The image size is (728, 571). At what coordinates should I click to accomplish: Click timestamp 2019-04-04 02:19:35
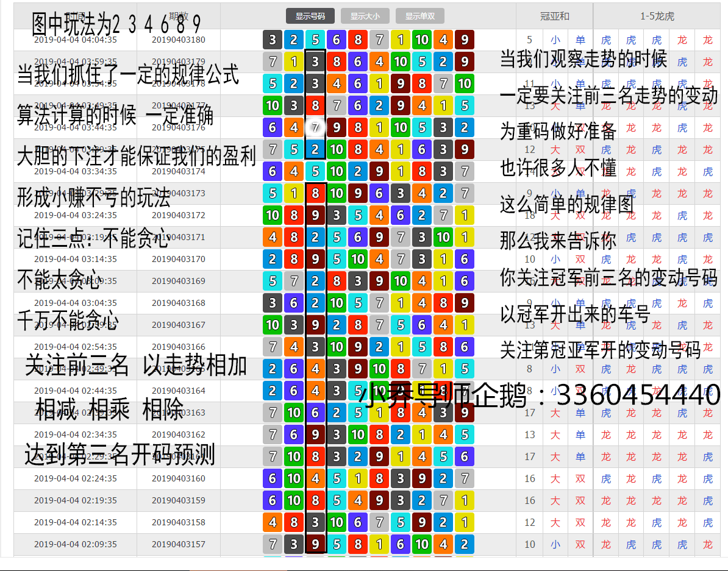click(75, 500)
